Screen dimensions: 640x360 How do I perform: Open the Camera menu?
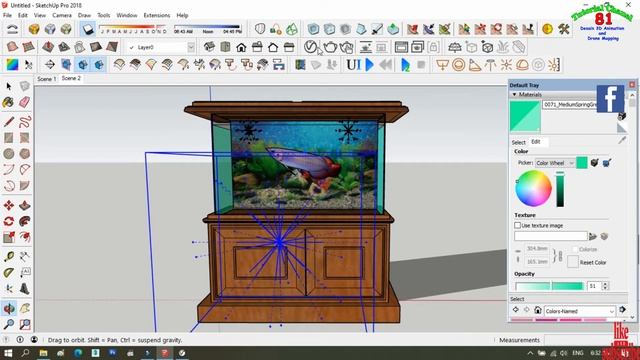[x=62, y=15]
